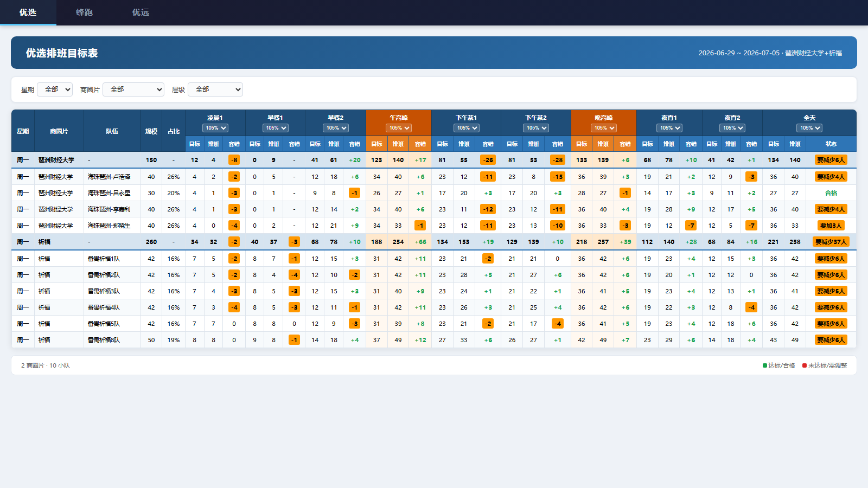868x488 pixels.
Task: Click scale value 150 in 琶洲财经大学 summary
Action: [151, 160]
